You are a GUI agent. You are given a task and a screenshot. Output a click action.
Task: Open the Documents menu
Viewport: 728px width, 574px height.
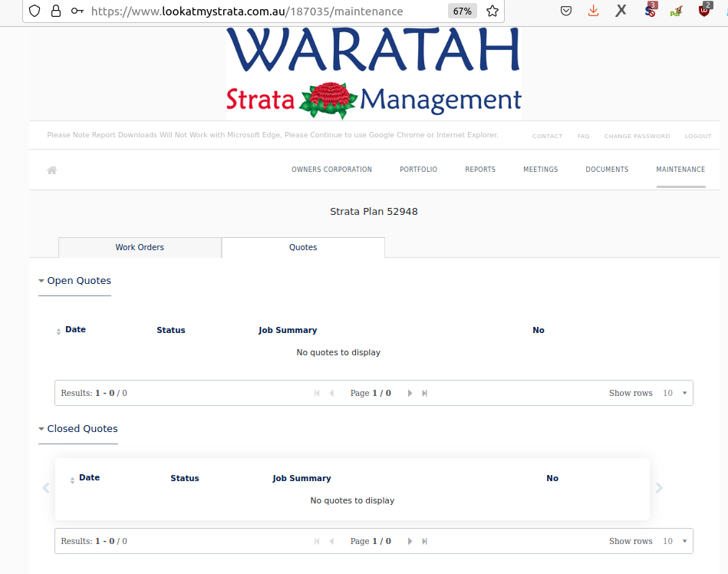click(x=607, y=170)
